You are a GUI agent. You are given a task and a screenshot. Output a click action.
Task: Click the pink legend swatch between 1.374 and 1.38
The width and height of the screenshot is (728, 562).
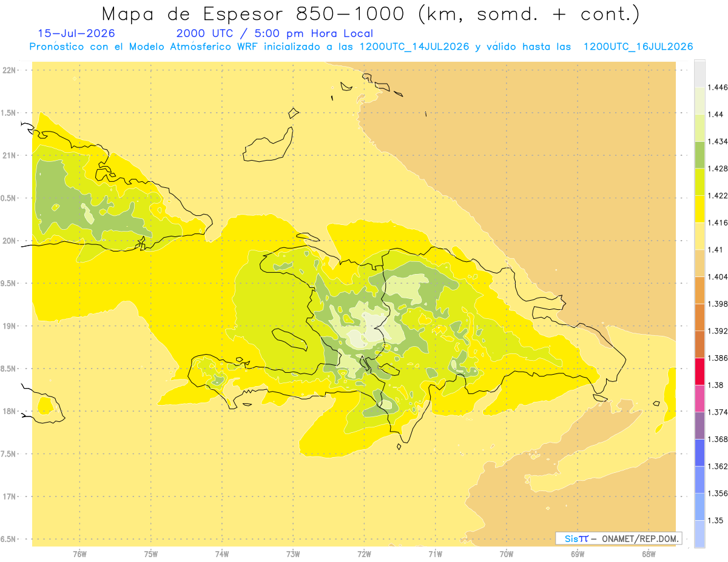coord(699,399)
